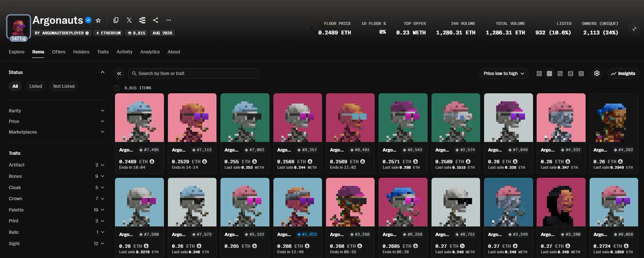
Task: Open the Analytics tab
Action: coord(150,52)
